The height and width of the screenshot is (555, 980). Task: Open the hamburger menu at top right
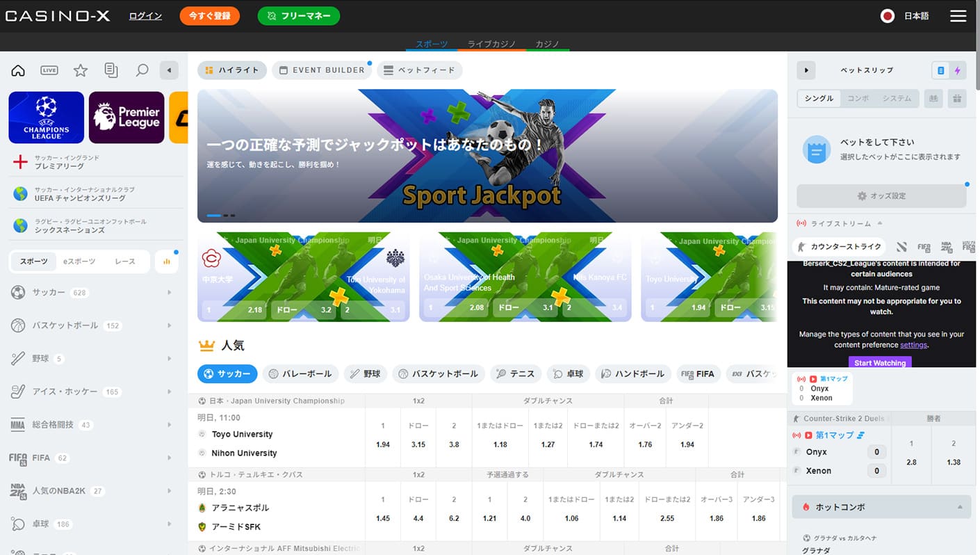coord(958,16)
